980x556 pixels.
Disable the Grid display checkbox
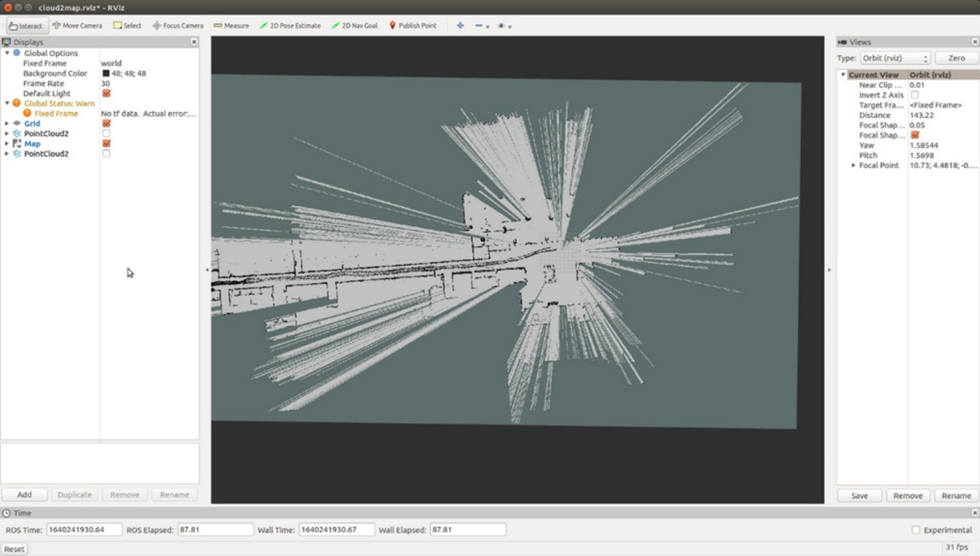point(106,123)
